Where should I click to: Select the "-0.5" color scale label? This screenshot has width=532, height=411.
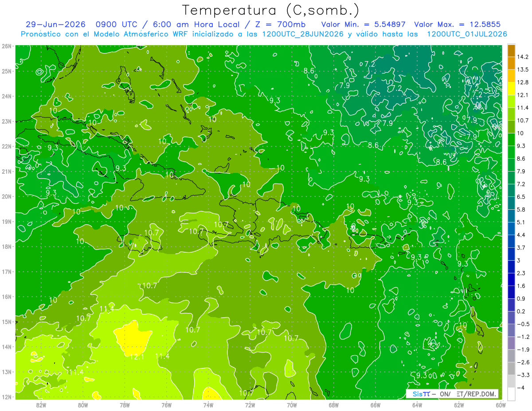[x=523, y=324]
